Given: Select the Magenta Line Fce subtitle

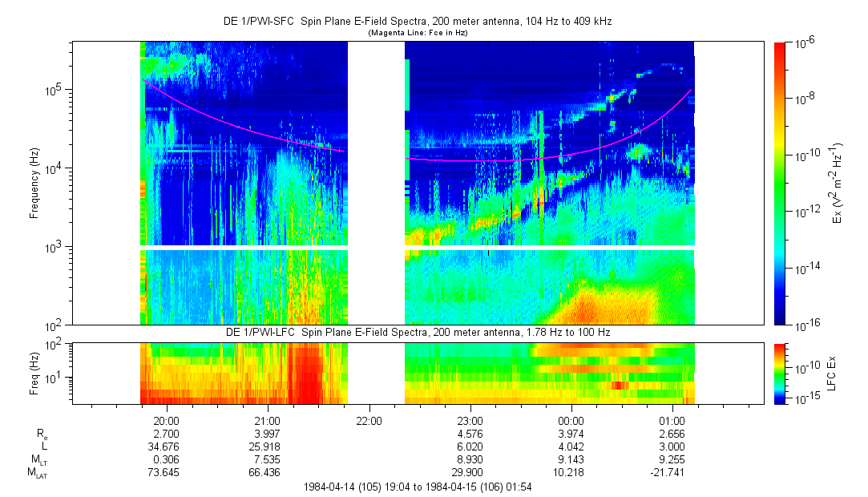Looking at the screenshot, I should 417,33.
